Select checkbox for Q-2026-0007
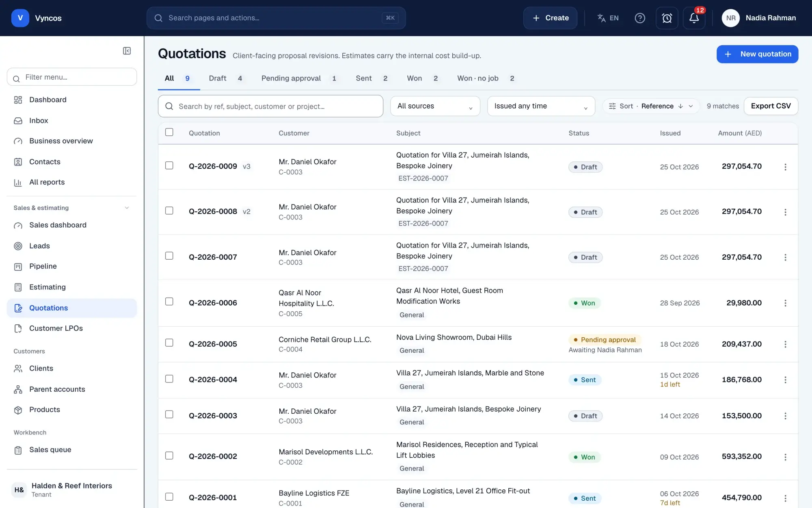This screenshot has height=508, width=812. pos(169,256)
